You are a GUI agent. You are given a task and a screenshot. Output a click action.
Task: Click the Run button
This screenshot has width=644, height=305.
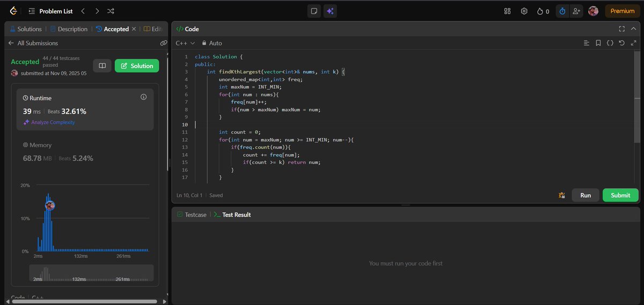pos(586,195)
